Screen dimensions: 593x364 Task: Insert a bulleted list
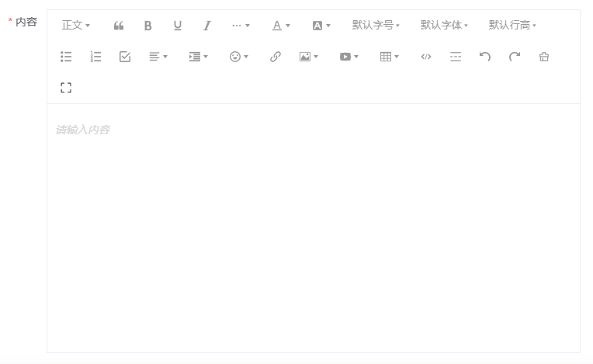[66, 57]
